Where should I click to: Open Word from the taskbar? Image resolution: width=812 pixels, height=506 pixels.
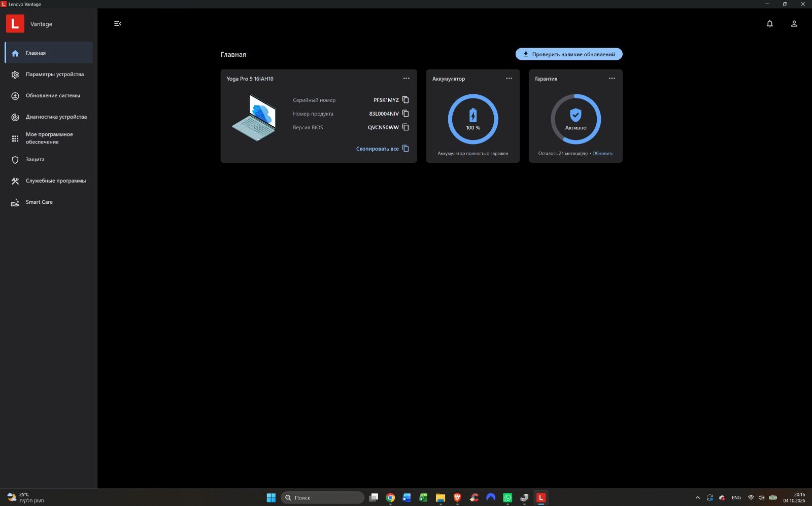point(407,497)
